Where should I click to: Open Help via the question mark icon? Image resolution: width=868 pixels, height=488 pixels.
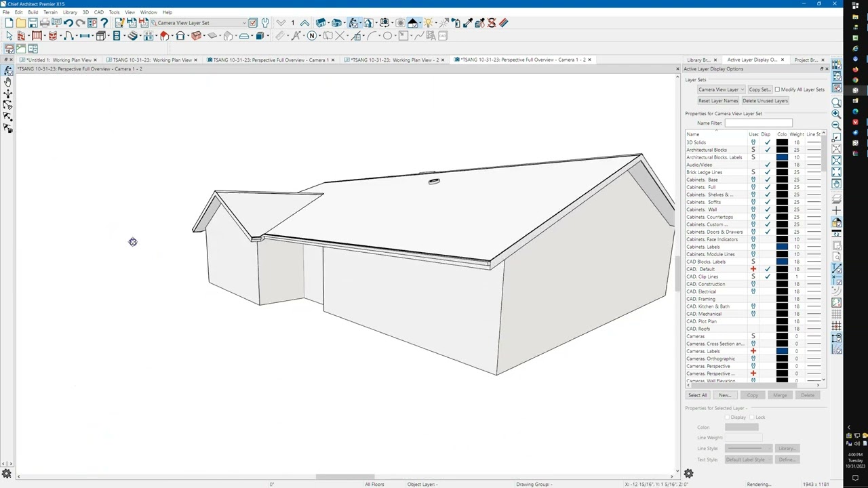pyautogui.click(x=104, y=22)
